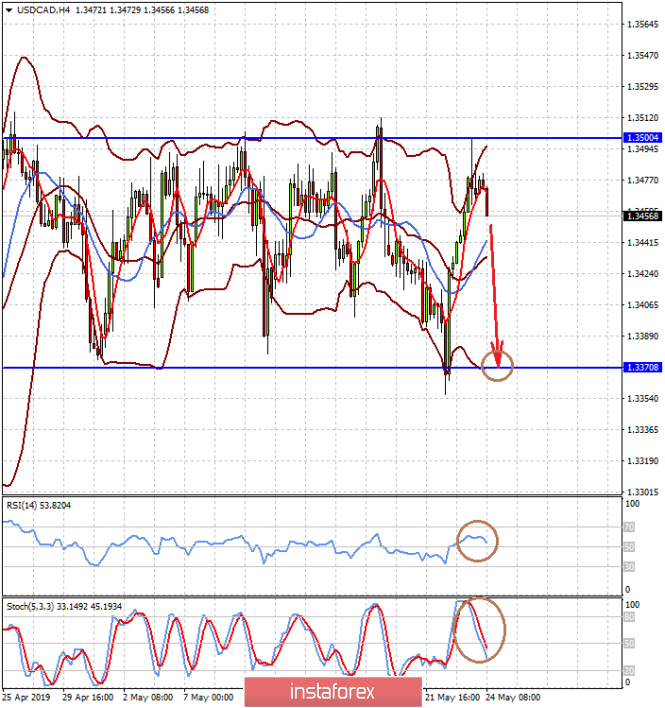Click the USDCAD,H4 dropdown triangle
665x708 pixels.
click(x=9, y=10)
